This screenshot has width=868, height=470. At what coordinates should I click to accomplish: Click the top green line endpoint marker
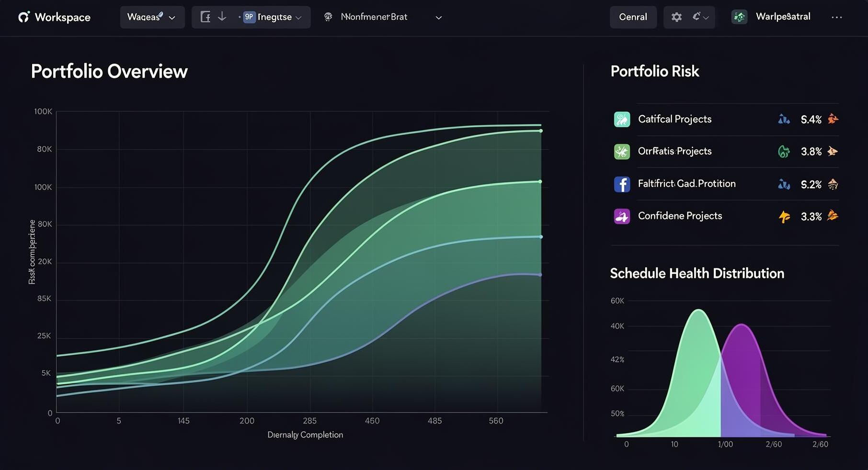click(541, 131)
